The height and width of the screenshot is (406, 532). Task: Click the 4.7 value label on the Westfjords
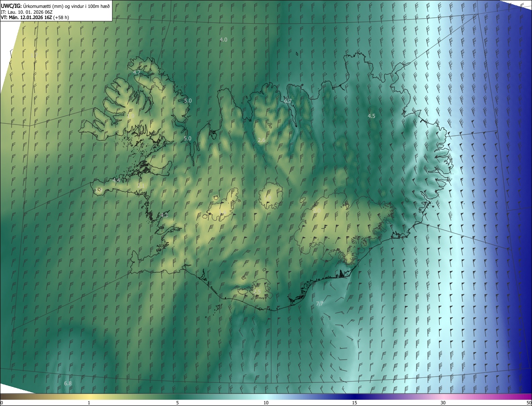137,72
